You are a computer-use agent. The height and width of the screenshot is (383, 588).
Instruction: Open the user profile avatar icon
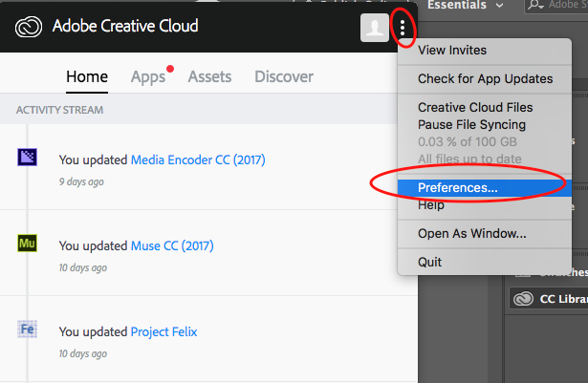point(374,28)
